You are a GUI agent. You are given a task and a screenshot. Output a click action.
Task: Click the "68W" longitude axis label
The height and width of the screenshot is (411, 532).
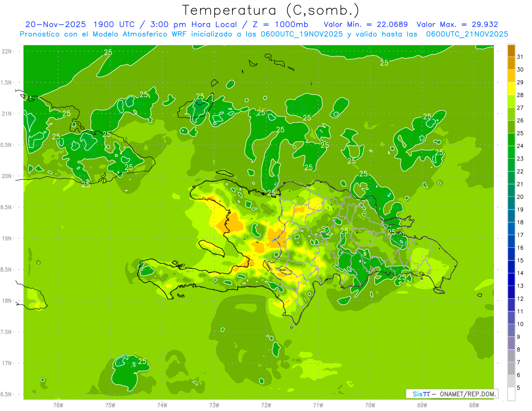click(474, 405)
